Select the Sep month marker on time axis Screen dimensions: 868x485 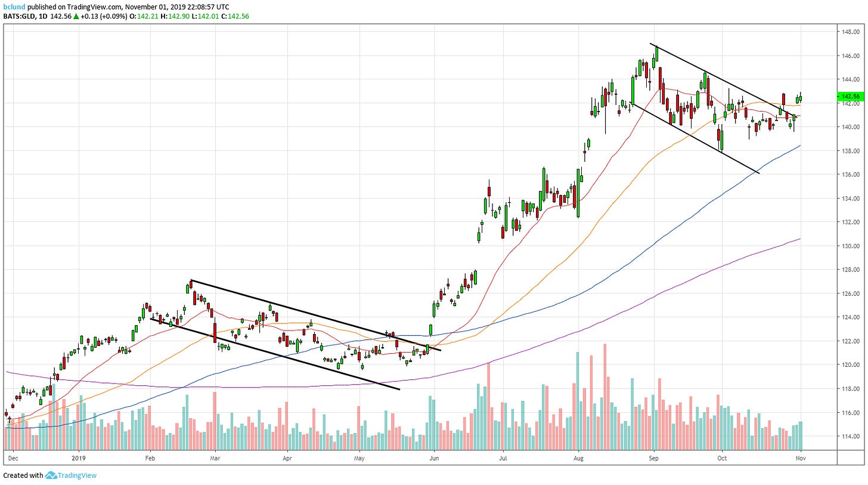click(654, 458)
